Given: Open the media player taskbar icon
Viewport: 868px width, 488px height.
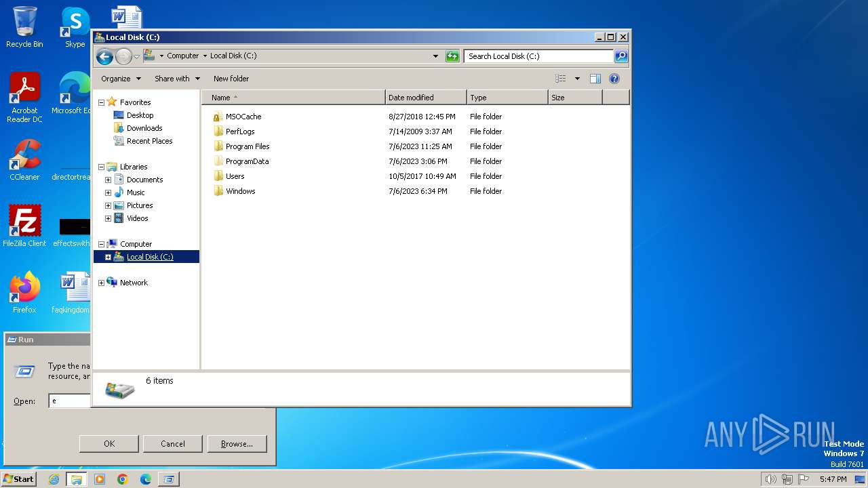Looking at the screenshot, I should [x=100, y=479].
